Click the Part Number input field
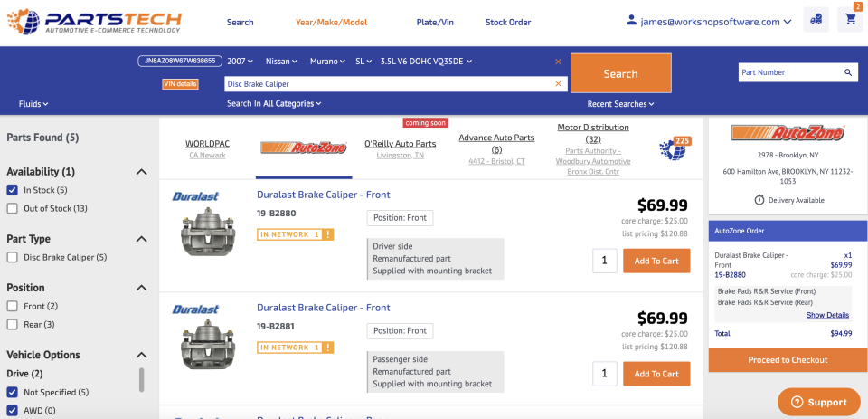Viewport: 868px width, 419px height. 789,72
